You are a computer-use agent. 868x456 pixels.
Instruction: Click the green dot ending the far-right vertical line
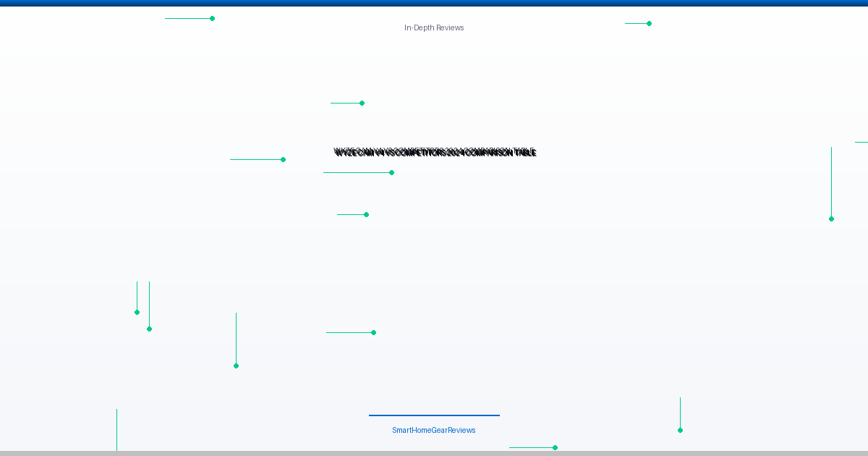point(831,219)
